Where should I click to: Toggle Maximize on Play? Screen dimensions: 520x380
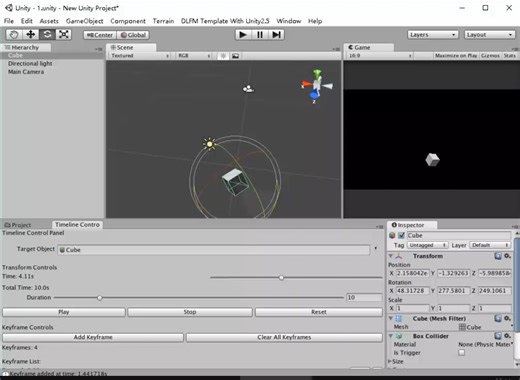(x=456, y=56)
